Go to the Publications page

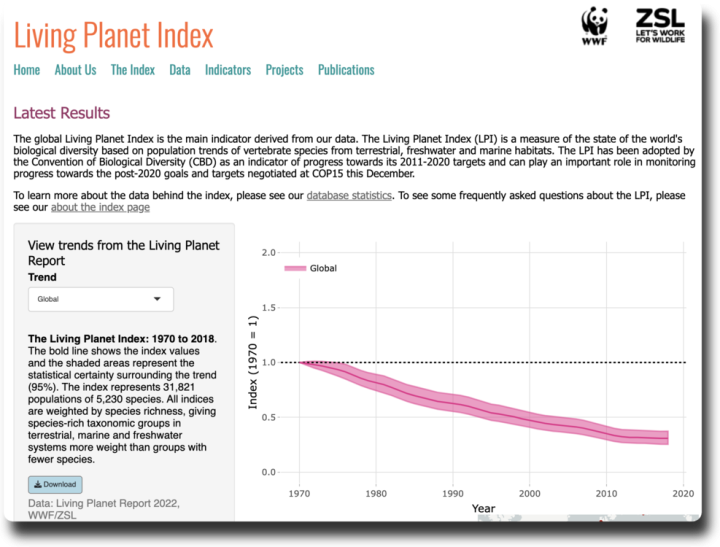[346, 70]
